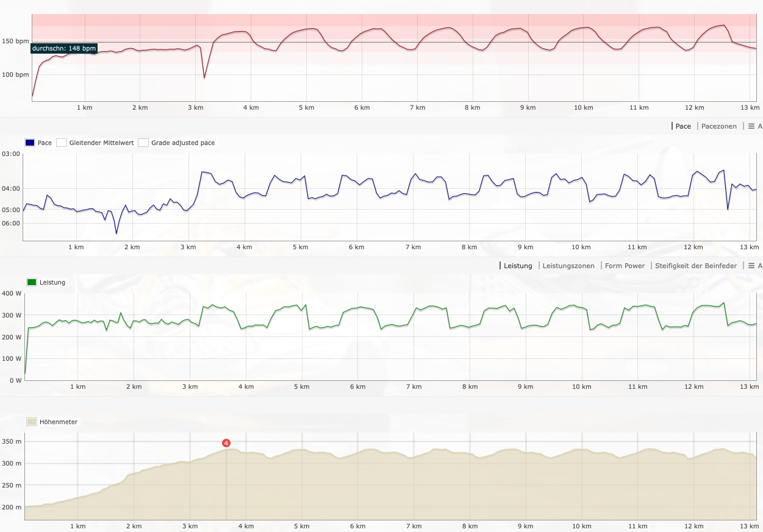
Task: Click the red marker 4 on the elevation chart
Action: pos(226,443)
